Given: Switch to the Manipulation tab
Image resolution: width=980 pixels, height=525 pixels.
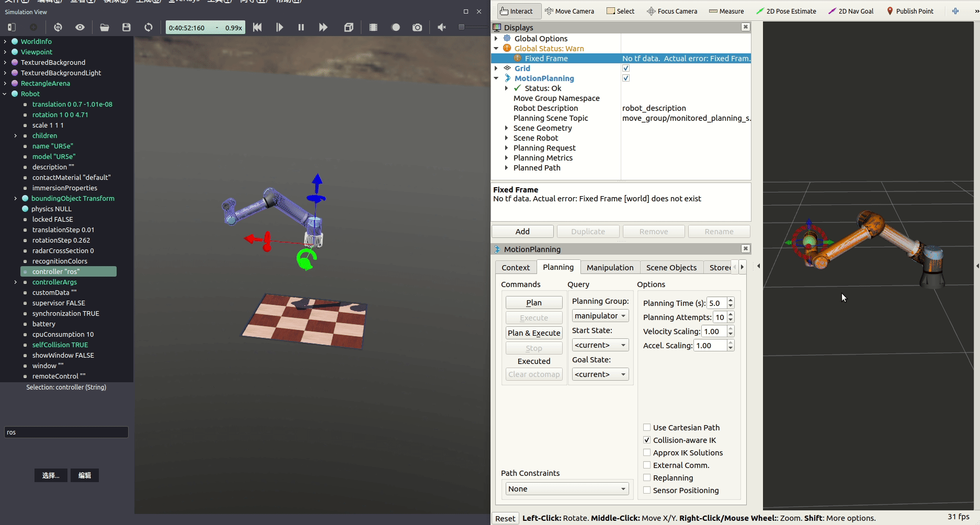Looking at the screenshot, I should click(x=610, y=267).
